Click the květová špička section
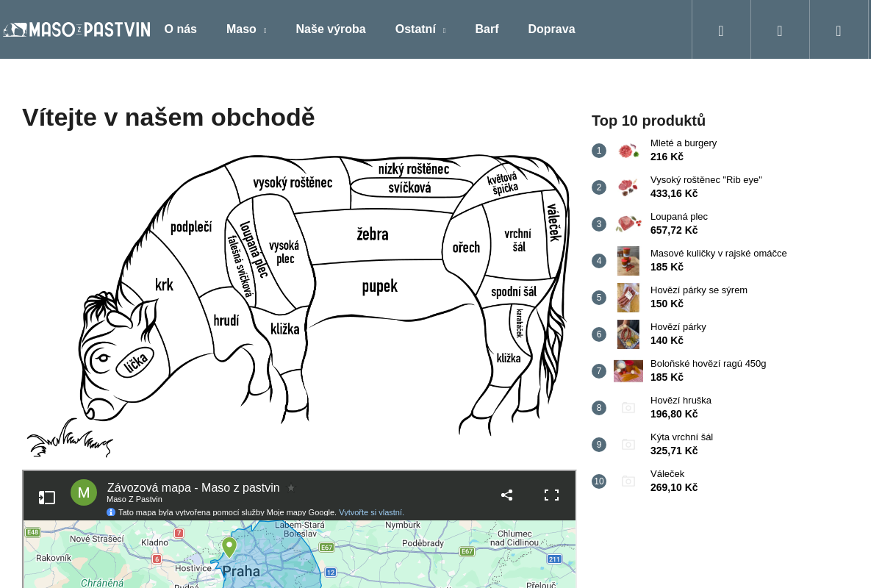This screenshot has width=882, height=588. [503, 183]
